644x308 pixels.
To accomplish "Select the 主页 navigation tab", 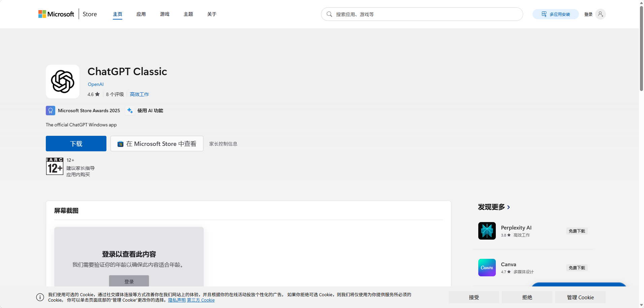I will (x=118, y=14).
